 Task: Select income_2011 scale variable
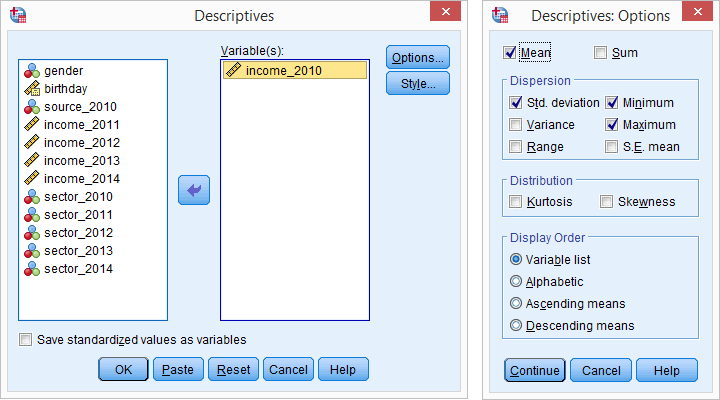(x=81, y=125)
